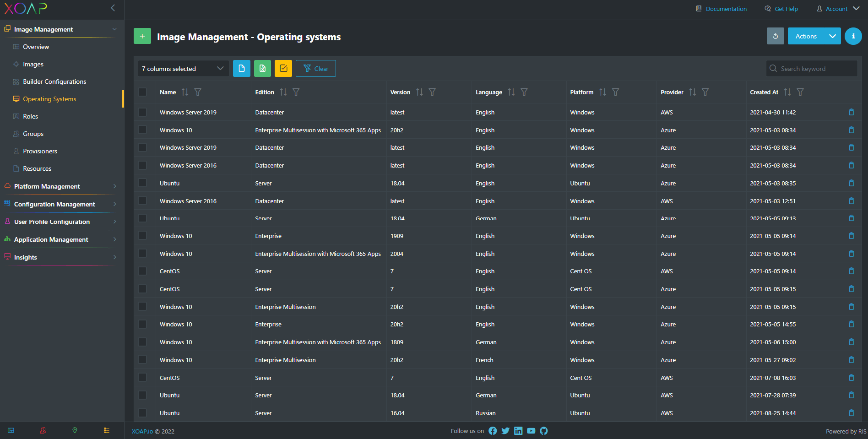Expand the Insights section
The image size is (868, 439).
[62, 257]
